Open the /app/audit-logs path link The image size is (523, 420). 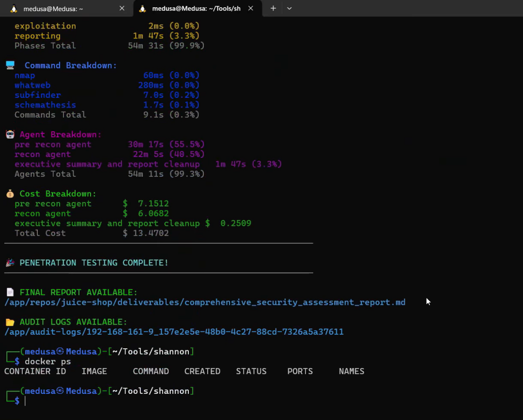pyautogui.click(x=174, y=332)
